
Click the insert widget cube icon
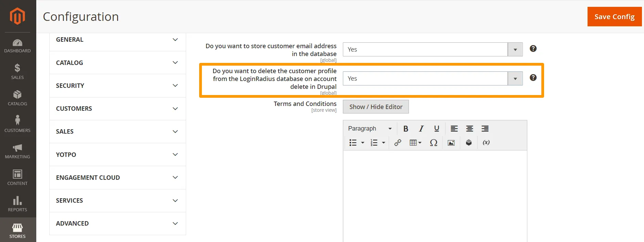[469, 143]
